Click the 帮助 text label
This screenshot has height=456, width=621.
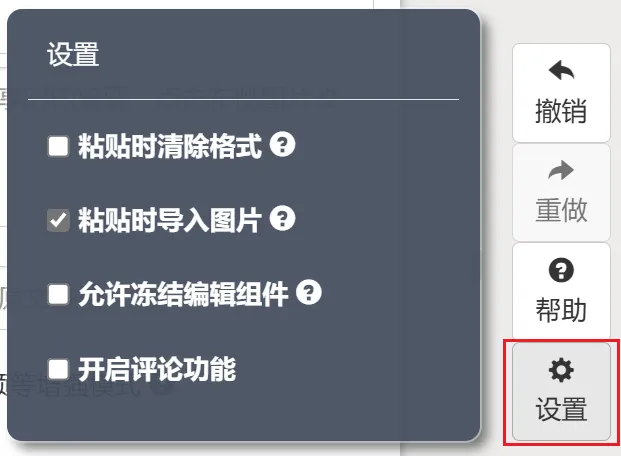561,310
